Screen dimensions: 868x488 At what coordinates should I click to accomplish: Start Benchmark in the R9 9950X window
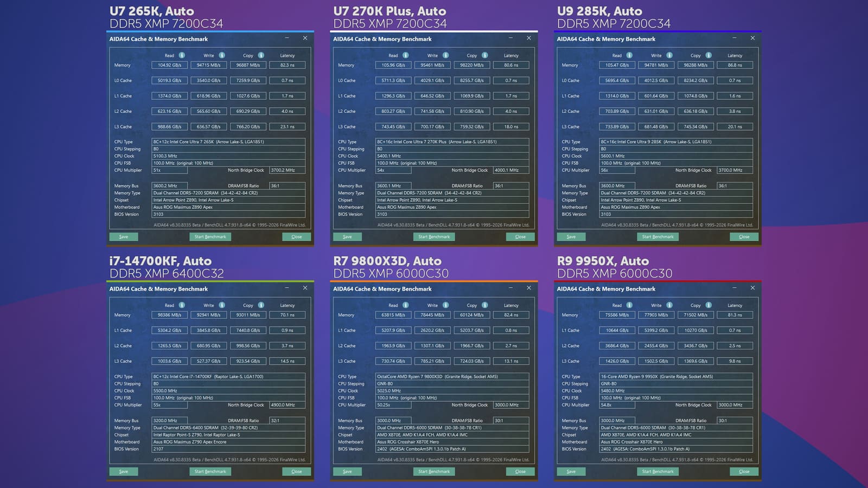coord(658,472)
